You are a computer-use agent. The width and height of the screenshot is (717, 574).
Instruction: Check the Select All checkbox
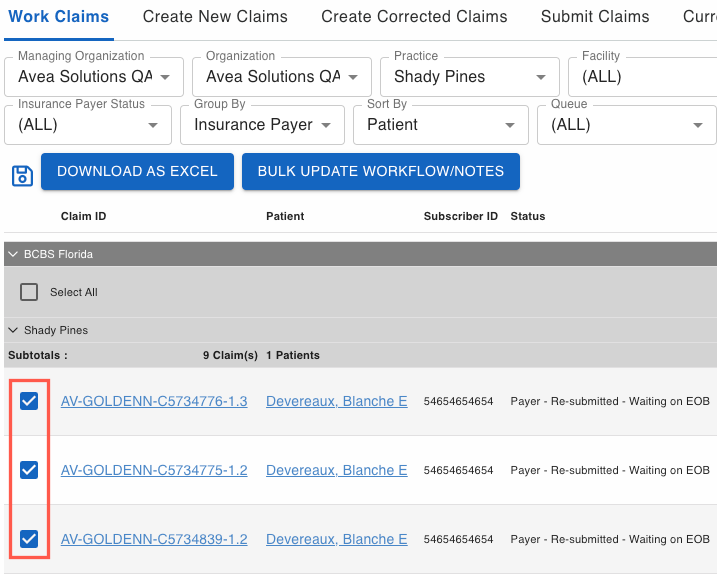coord(30,292)
